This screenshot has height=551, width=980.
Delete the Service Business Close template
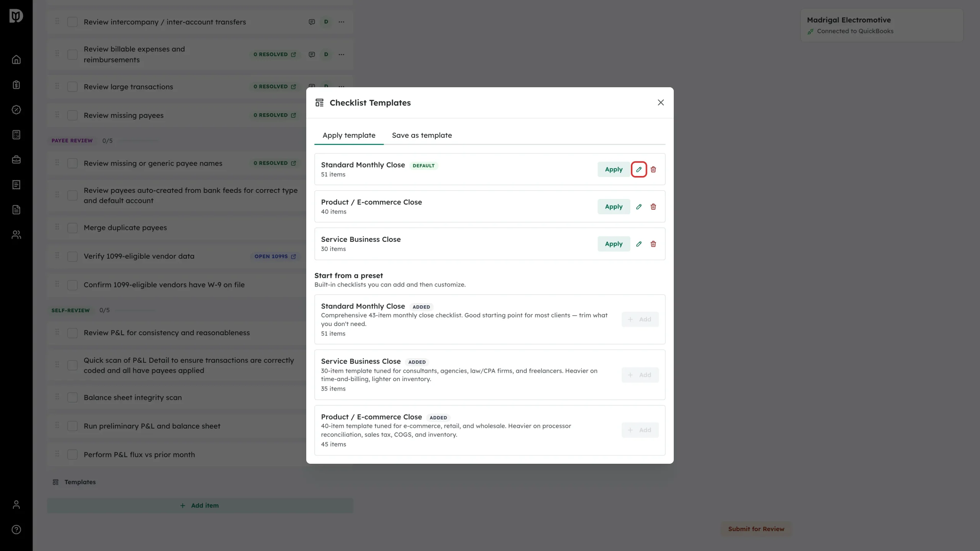[x=653, y=244]
